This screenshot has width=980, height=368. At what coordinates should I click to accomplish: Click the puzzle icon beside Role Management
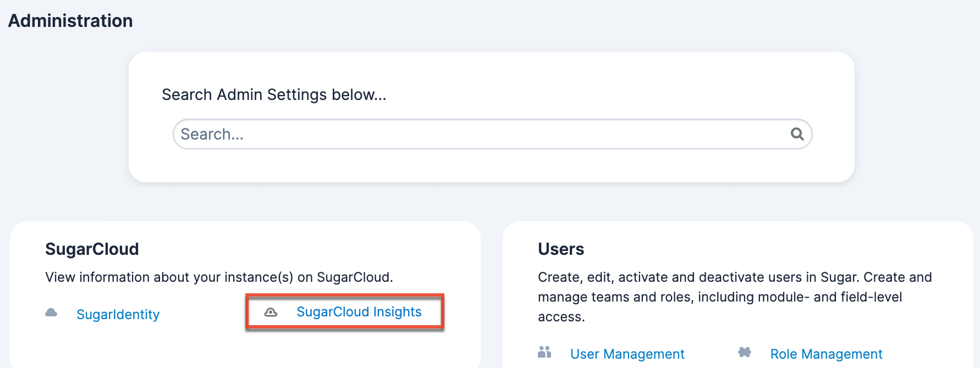click(745, 352)
